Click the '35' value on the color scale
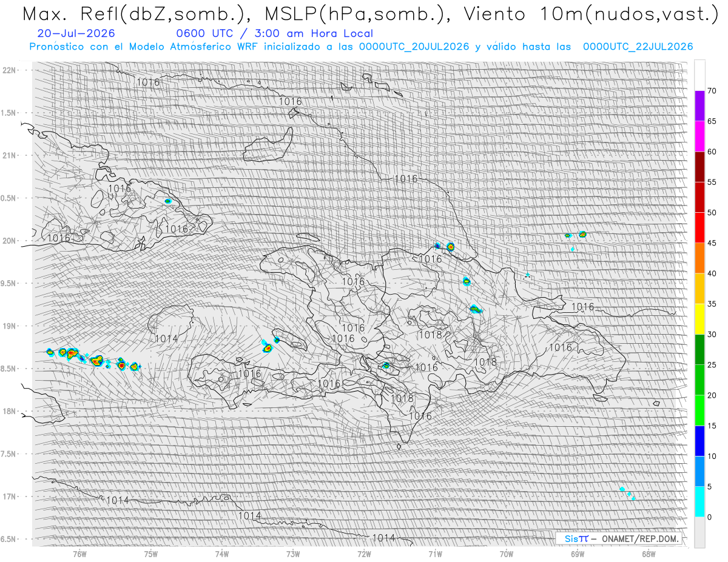 pos(712,304)
